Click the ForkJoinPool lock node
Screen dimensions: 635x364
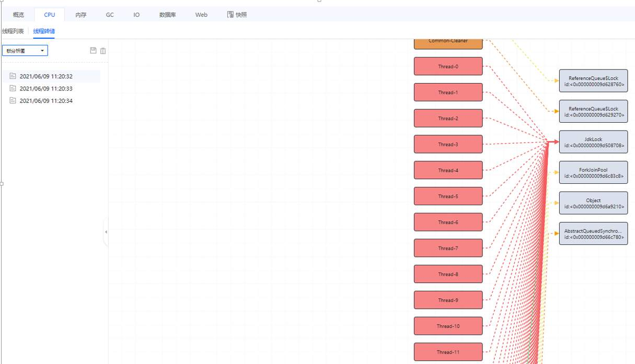pyautogui.click(x=593, y=173)
